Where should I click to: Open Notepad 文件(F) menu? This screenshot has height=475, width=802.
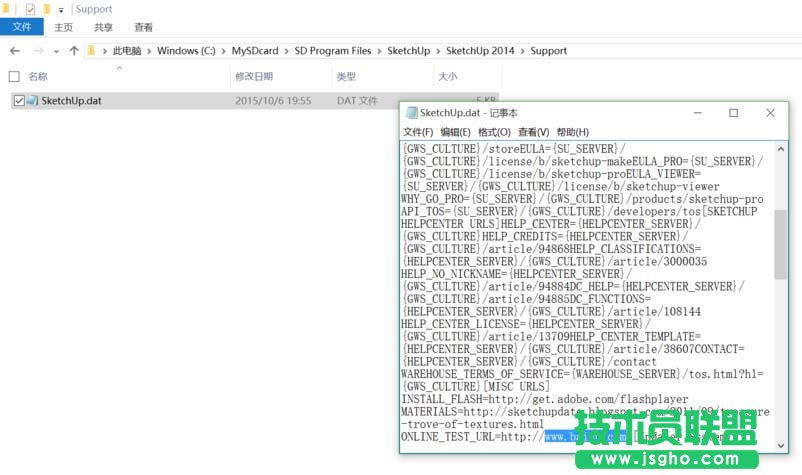tap(418, 132)
